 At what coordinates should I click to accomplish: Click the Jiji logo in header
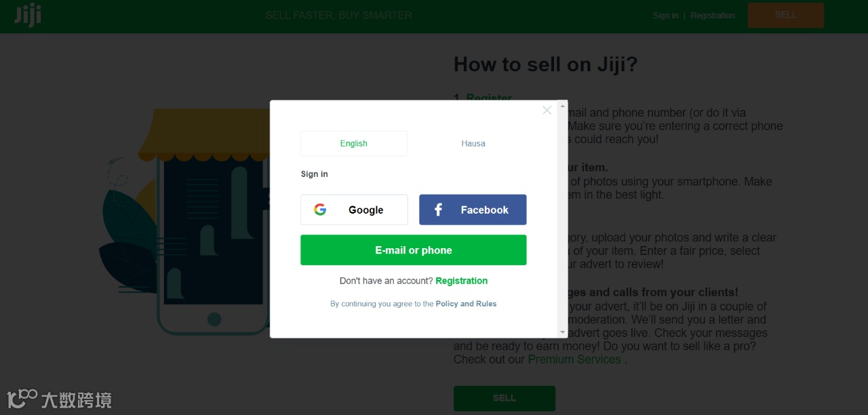coord(28,15)
